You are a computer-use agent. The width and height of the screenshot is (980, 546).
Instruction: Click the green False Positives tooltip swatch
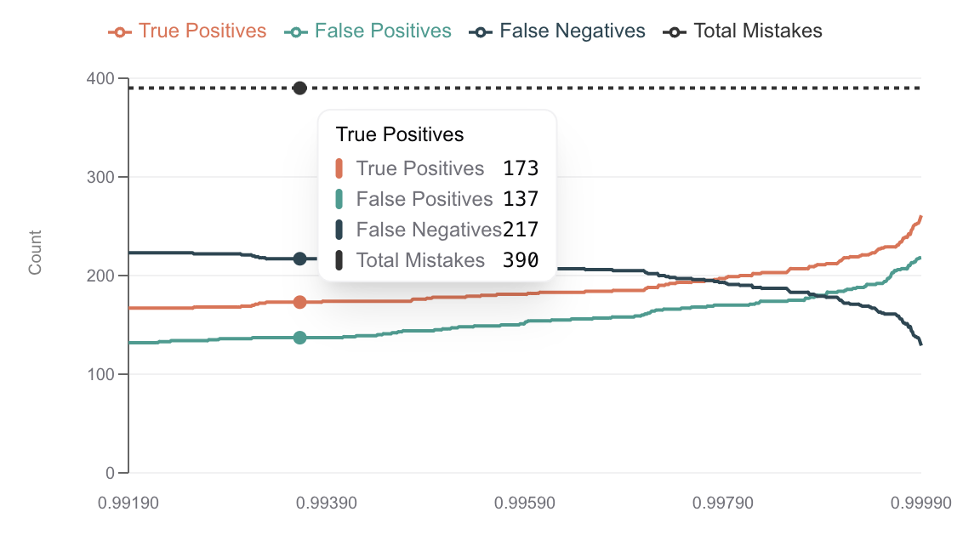click(x=339, y=199)
